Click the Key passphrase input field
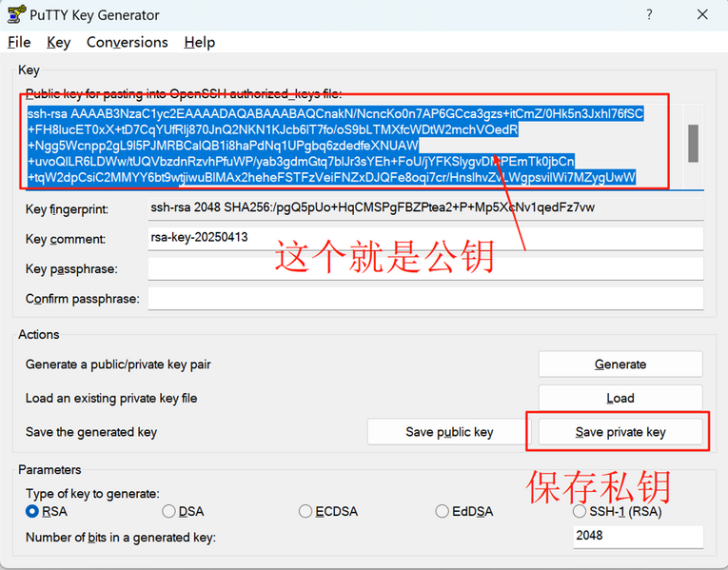The width and height of the screenshot is (728, 570). tap(424, 269)
